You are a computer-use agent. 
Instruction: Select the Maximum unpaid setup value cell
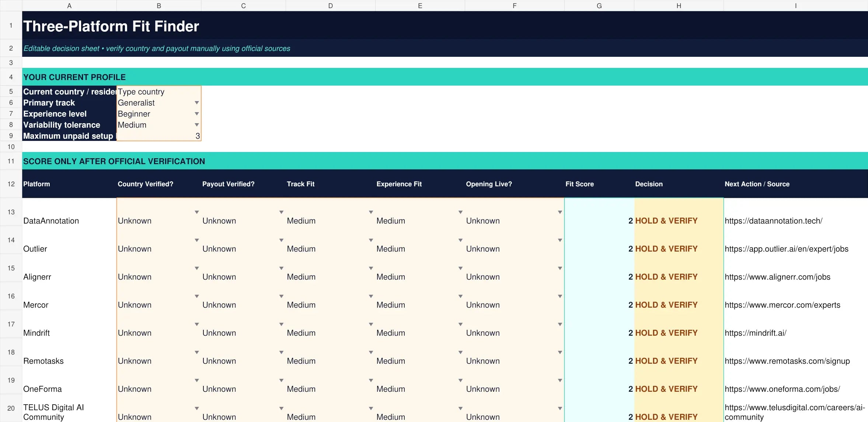[159, 136]
